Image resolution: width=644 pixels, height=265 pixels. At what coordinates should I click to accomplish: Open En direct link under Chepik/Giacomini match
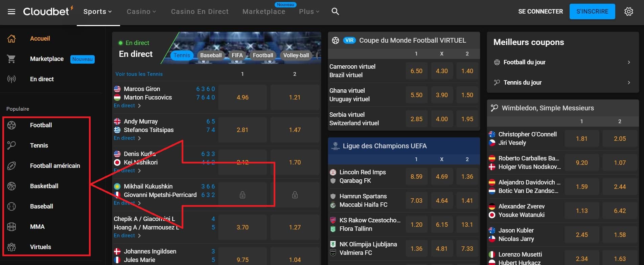128,236
